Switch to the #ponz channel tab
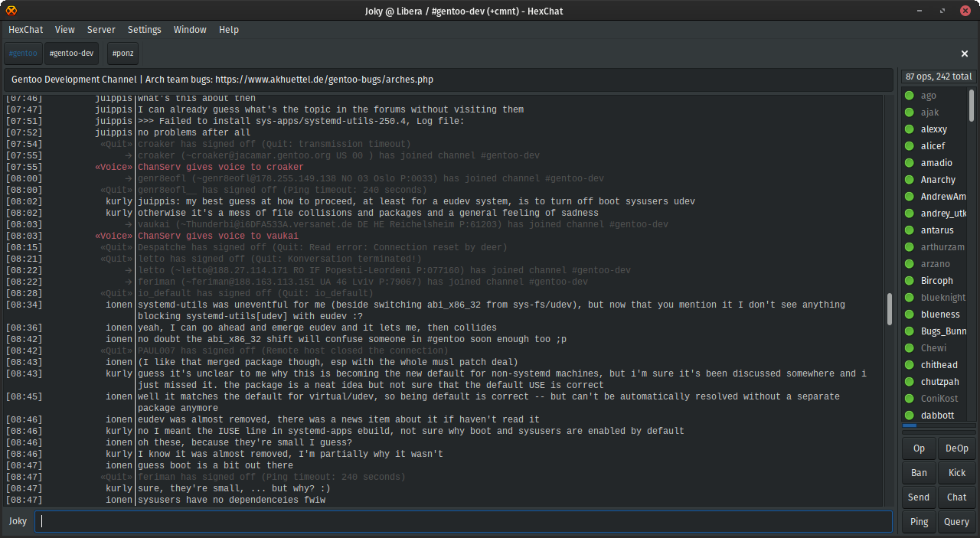 pyautogui.click(x=122, y=54)
